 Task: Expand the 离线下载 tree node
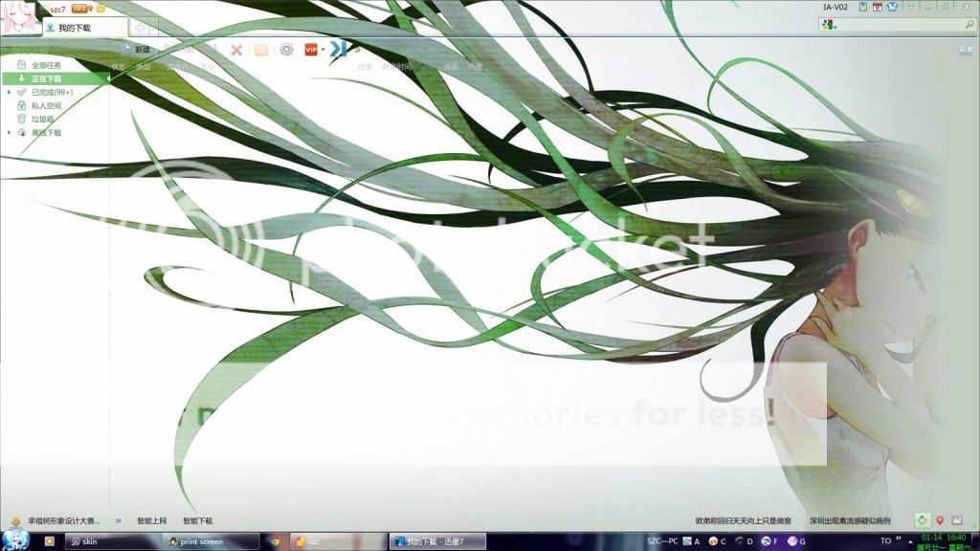pos(10,132)
